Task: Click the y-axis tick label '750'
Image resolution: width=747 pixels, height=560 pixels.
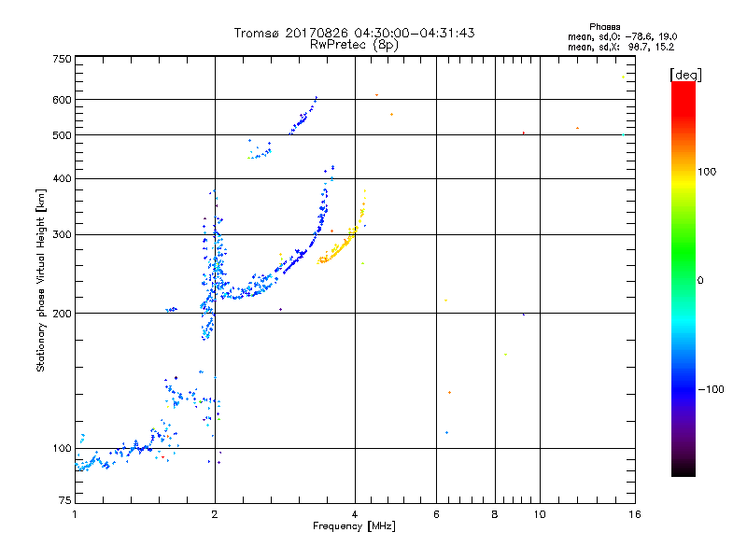Action: tap(62, 59)
